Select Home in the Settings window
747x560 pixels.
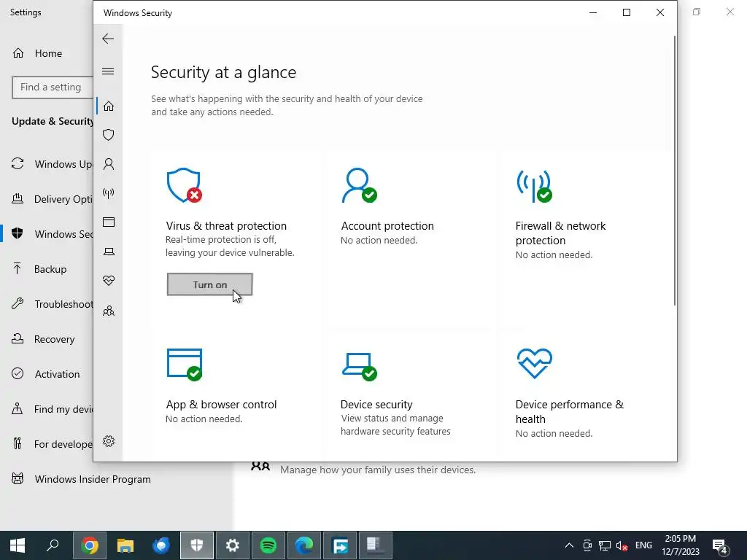47,53
